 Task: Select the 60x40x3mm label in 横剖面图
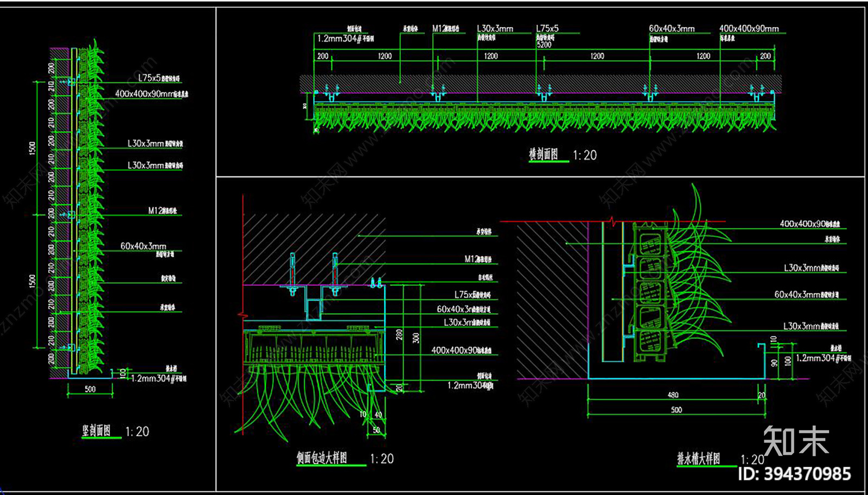[x=672, y=28]
